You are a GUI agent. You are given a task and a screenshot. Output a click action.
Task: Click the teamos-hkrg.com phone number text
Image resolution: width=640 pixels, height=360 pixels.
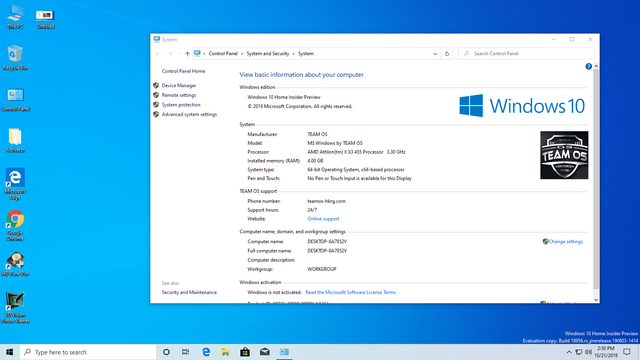[x=326, y=201]
